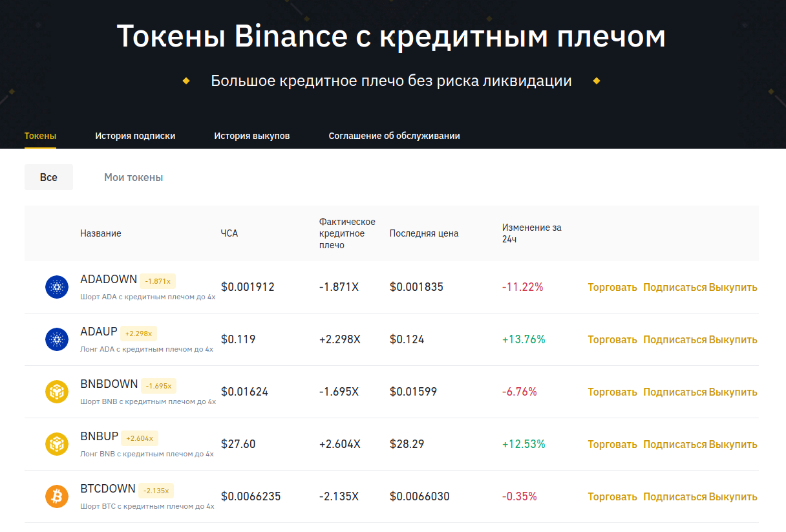Click the ADADOWN Cardano coin icon
This screenshot has height=532, width=786.
(x=57, y=287)
